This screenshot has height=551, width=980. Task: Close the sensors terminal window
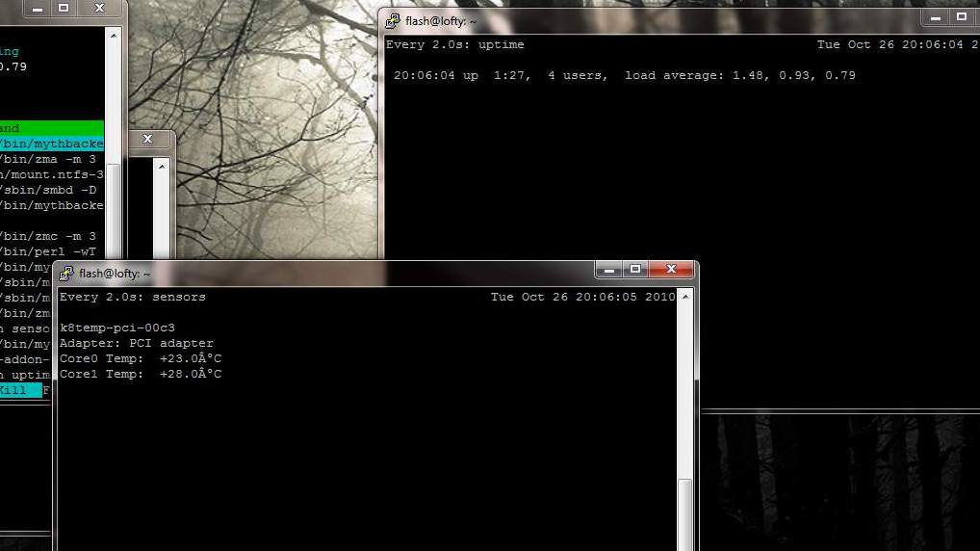(x=671, y=270)
